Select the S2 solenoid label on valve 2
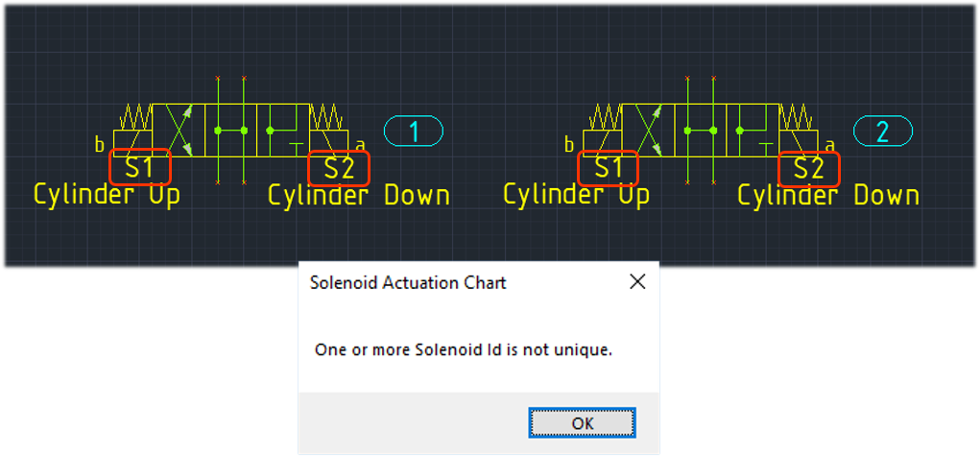The width and height of the screenshot is (980, 456). (808, 169)
